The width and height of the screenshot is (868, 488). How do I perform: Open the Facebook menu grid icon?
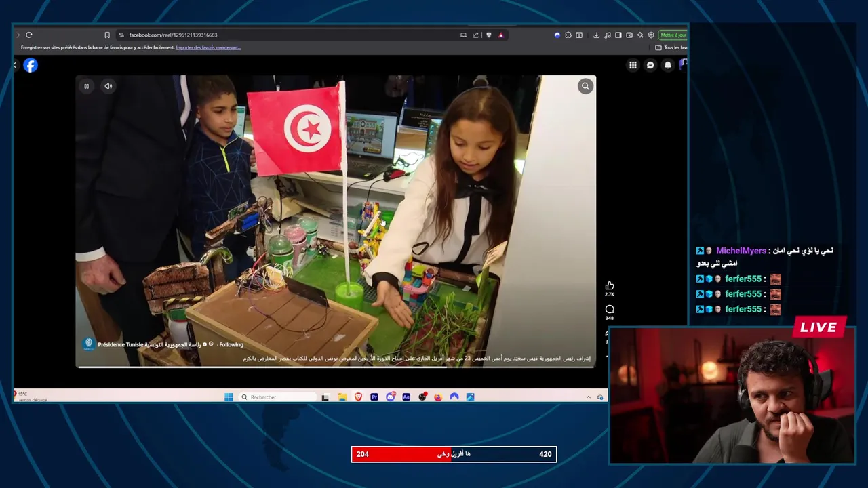click(633, 65)
